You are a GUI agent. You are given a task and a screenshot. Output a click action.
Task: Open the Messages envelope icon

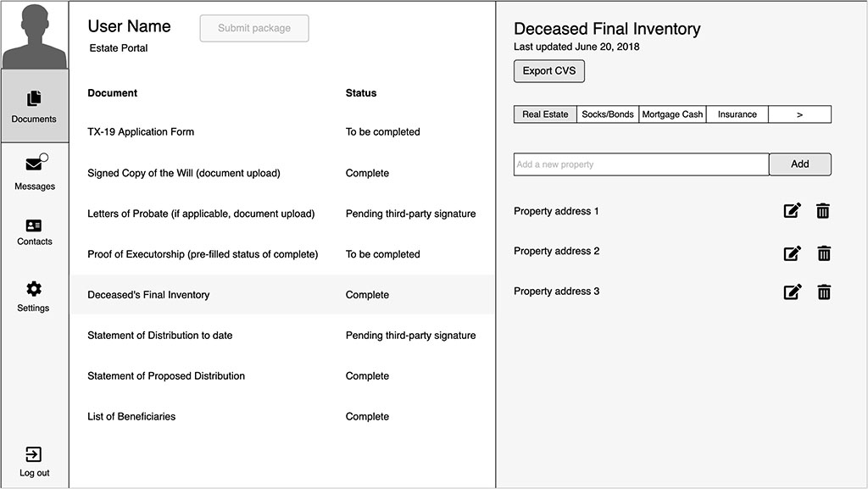pos(35,164)
